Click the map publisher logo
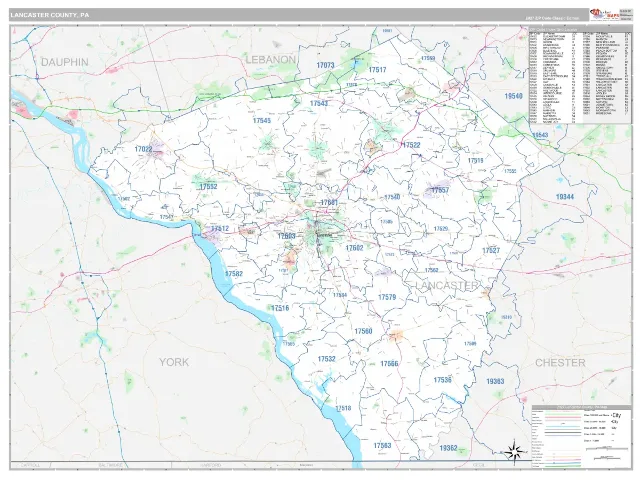 [x=604, y=15]
